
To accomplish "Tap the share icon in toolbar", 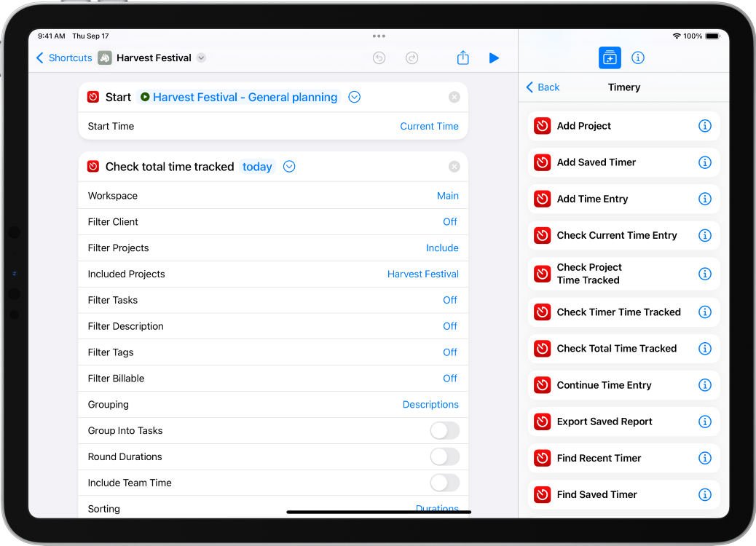I will (x=463, y=58).
